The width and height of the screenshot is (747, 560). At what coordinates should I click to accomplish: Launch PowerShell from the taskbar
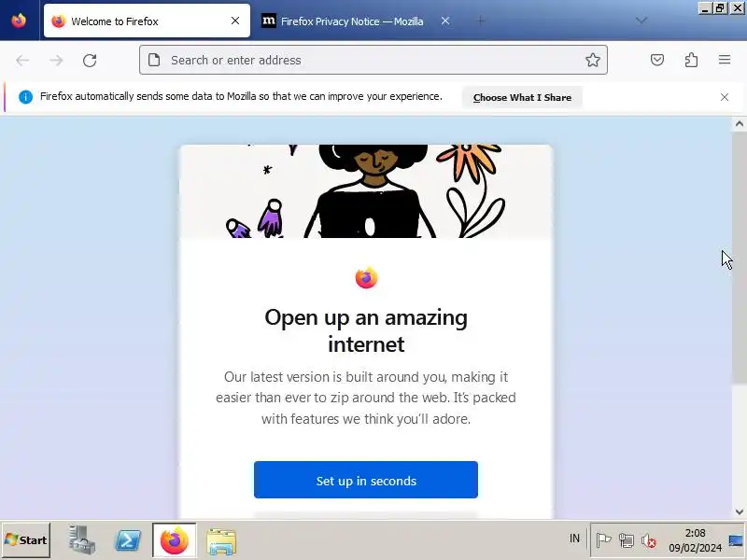click(128, 540)
